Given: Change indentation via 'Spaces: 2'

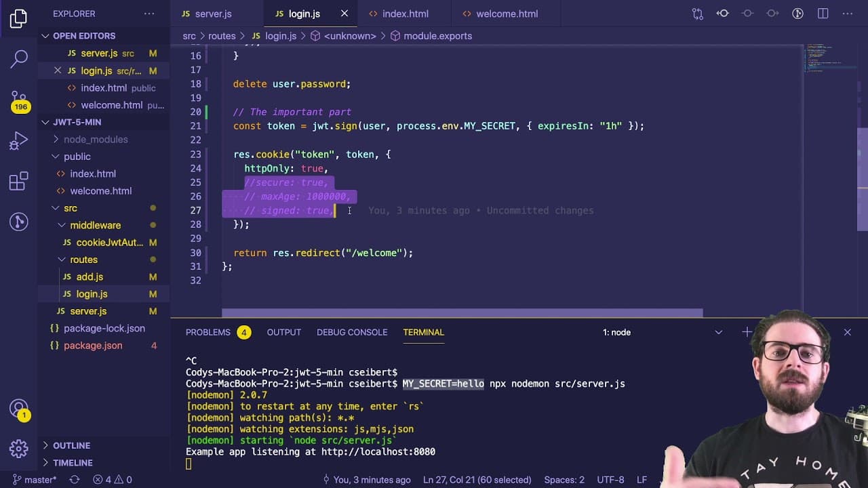Looking at the screenshot, I should [x=564, y=480].
